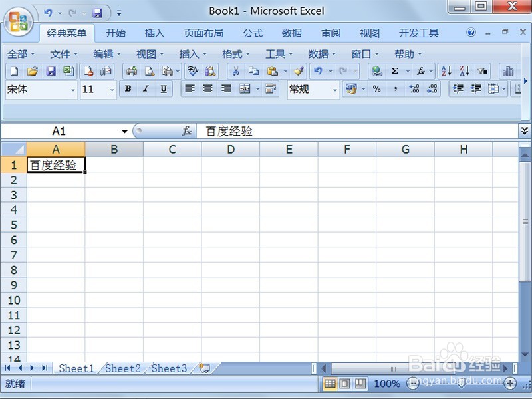Insert a chart using the chart icon
This screenshot has height=399, width=532.
(508, 71)
